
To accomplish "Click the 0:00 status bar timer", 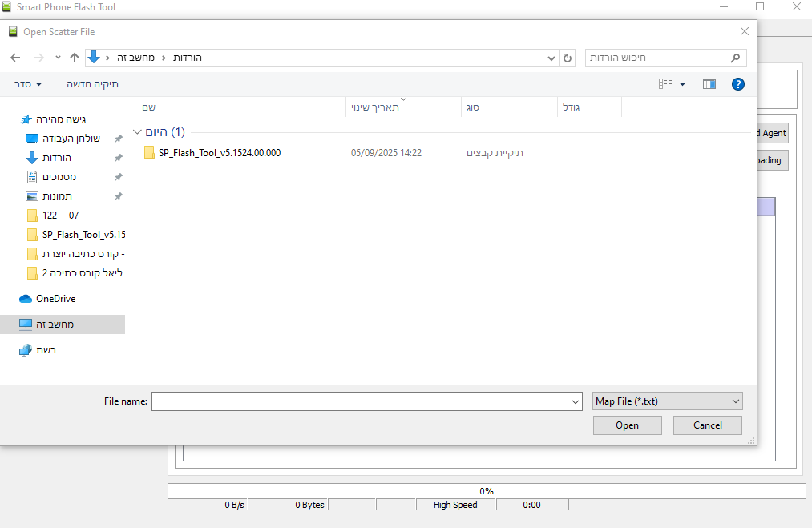I will point(531,505).
